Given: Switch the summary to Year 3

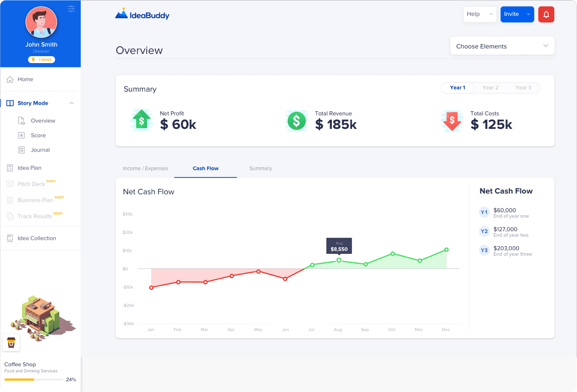Looking at the screenshot, I should point(523,88).
